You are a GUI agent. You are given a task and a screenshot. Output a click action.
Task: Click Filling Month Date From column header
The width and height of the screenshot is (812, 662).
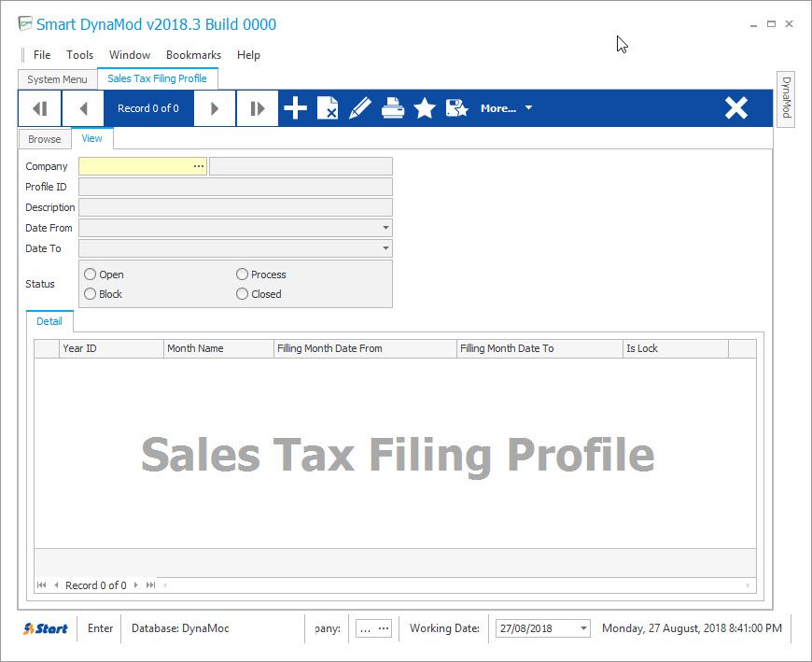(x=365, y=348)
